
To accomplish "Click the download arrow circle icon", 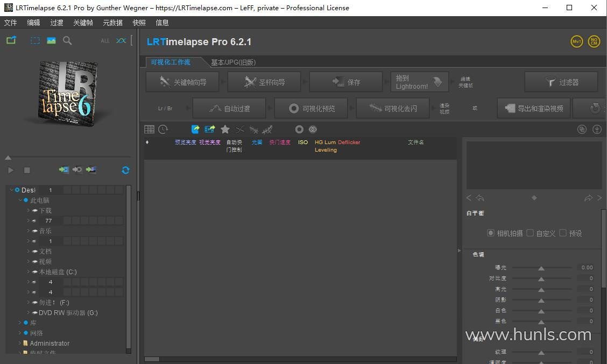I will pos(597,129).
